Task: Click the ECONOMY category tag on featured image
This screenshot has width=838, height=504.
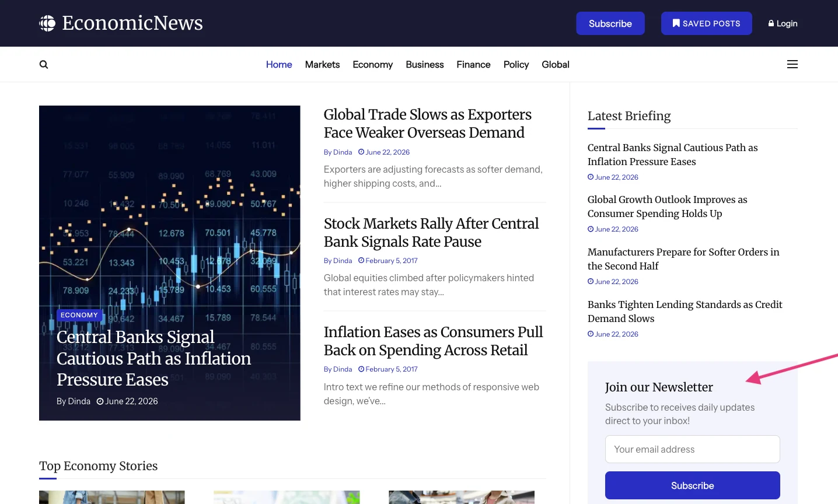Action: [x=79, y=315]
